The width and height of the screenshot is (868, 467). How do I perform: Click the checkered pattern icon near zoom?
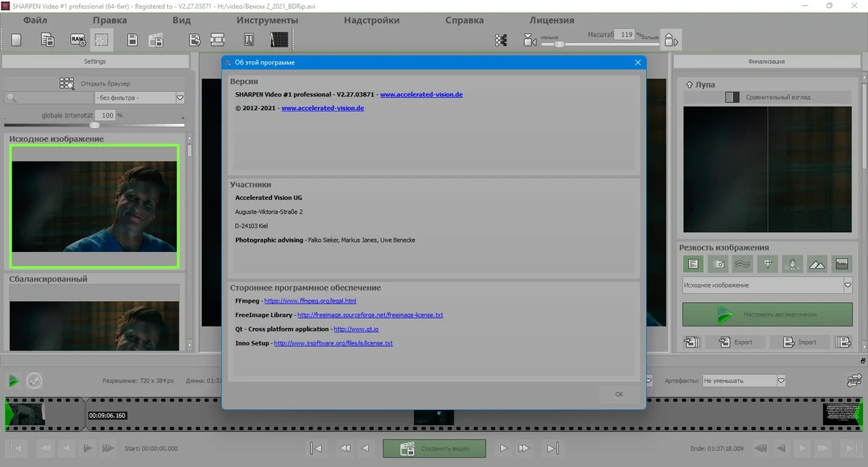501,41
